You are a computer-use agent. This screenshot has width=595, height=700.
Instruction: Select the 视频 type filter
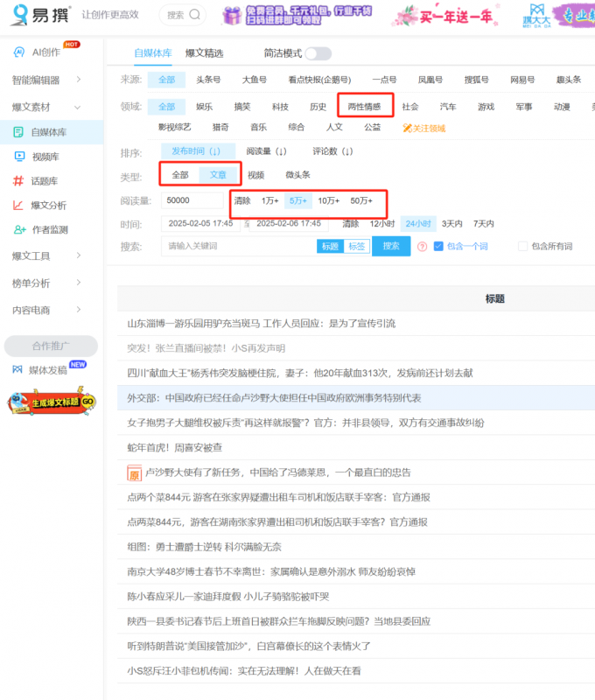click(255, 175)
